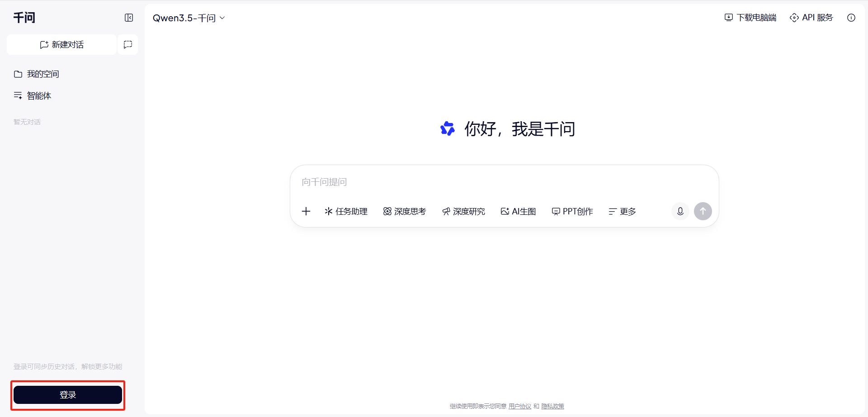
Task: Click the plus attachment icon
Action: pos(306,211)
